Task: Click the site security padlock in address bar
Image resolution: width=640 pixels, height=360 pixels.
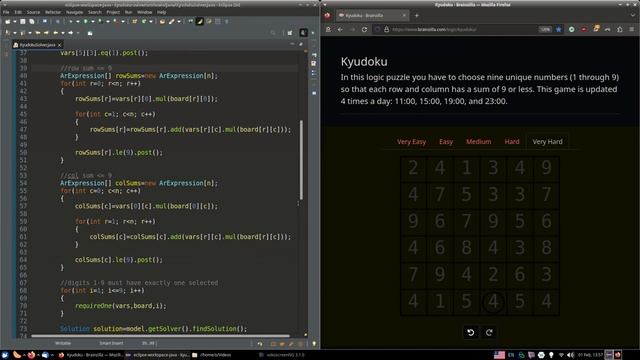Action: click(387, 29)
